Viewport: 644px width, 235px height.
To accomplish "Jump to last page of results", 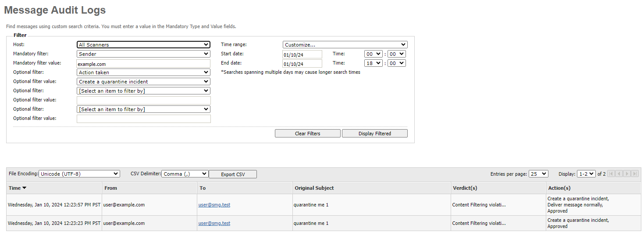I will (x=635, y=174).
